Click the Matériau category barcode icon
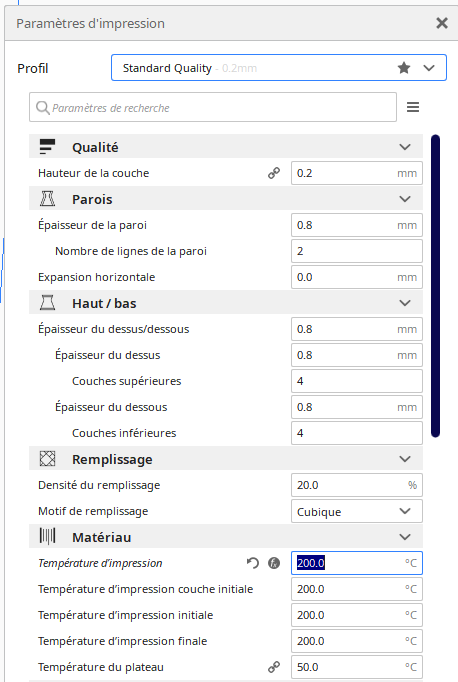 (x=47, y=536)
